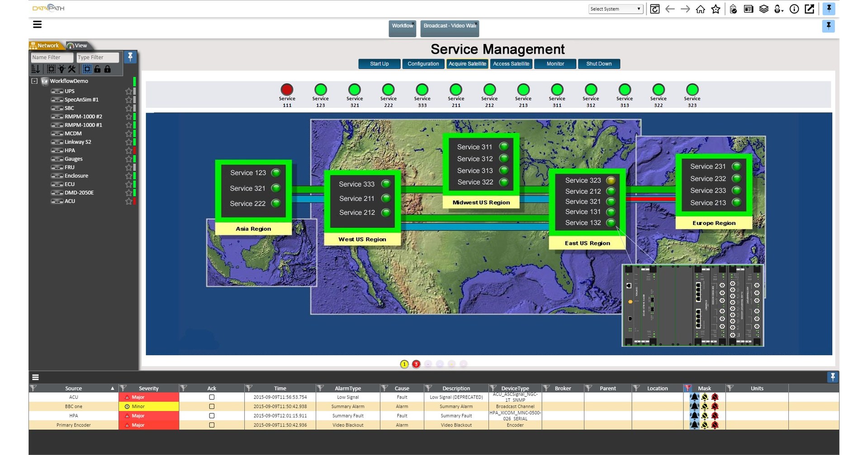This screenshot has height=455, width=868.
Task: Open the favorites star icon
Action: [716, 9]
